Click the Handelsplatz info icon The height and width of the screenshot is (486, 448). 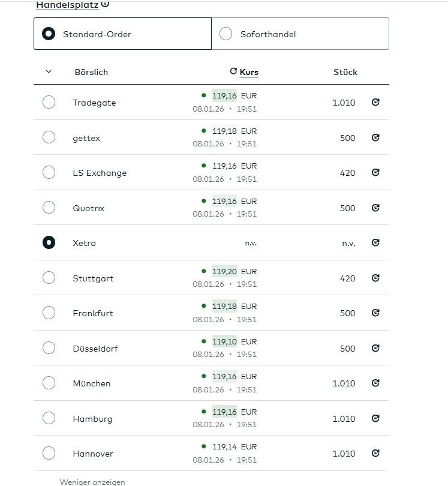pyautogui.click(x=105, y=4)
